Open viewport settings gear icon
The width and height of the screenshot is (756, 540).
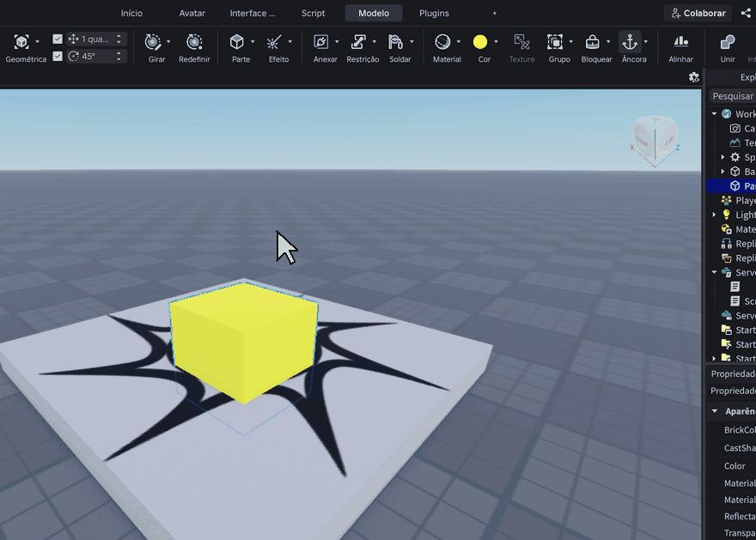click(694, 77)
